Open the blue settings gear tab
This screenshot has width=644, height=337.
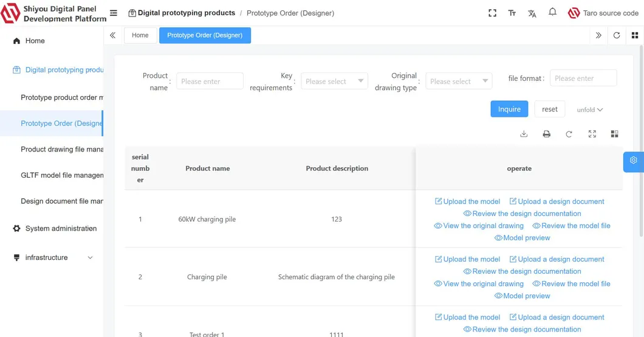633,161
